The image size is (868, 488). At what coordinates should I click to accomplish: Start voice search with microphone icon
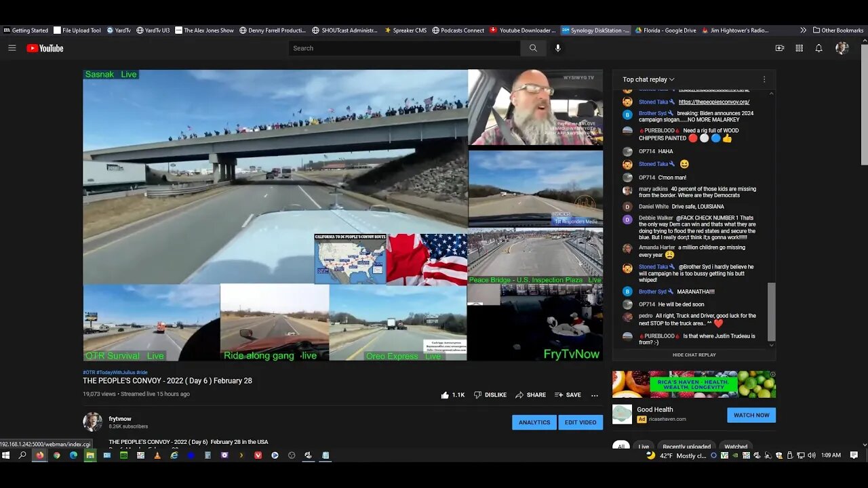558,48
